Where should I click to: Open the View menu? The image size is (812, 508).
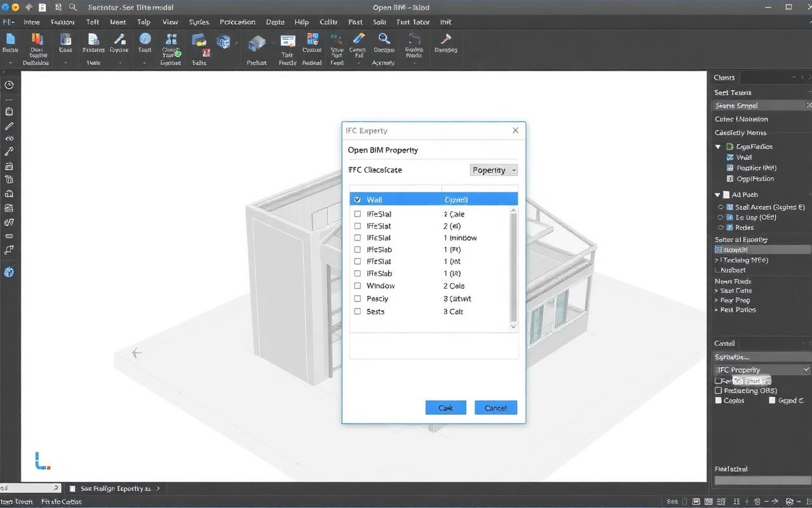170,22
